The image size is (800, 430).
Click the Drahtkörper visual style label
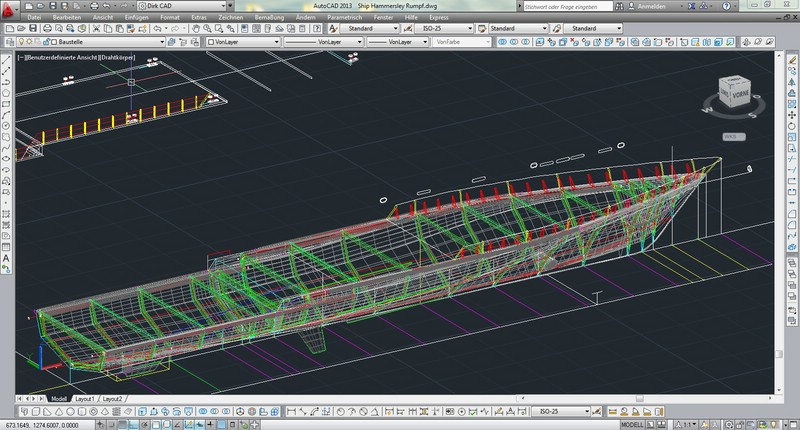click(x=117, y=58)
